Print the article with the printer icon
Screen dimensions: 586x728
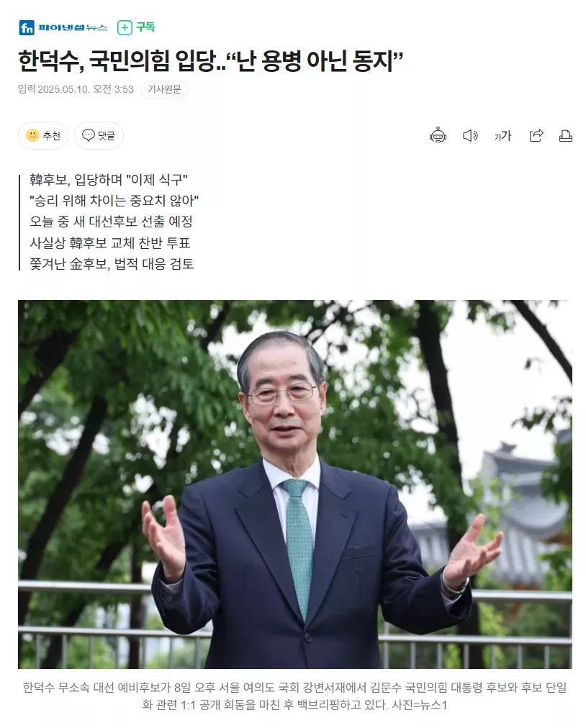click(x=566, y=135)
